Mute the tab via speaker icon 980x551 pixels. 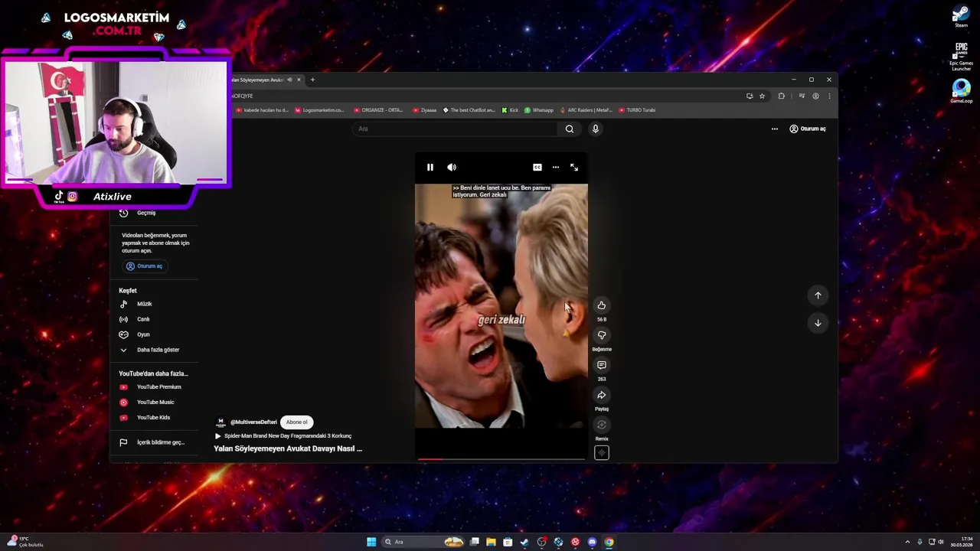tap(289, 80)
